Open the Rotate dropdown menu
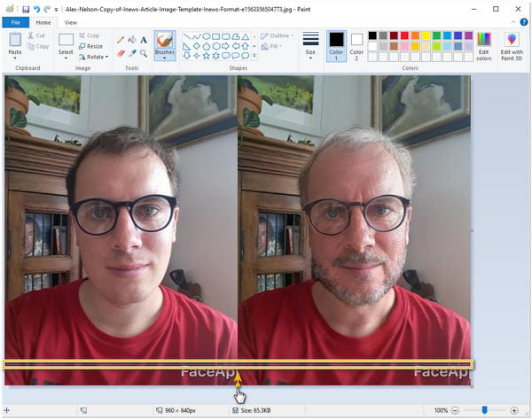The width and height of the screenshot is (532, 419). pos(94,57)
